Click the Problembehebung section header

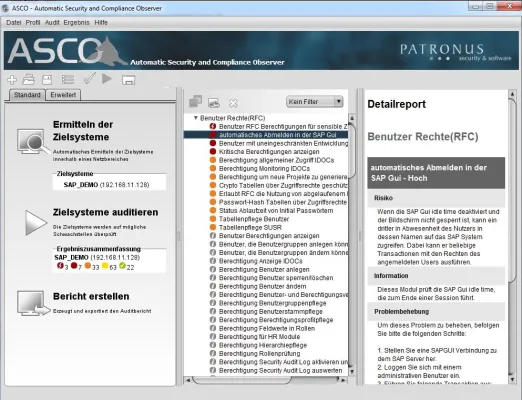click(x=436, y=311)
